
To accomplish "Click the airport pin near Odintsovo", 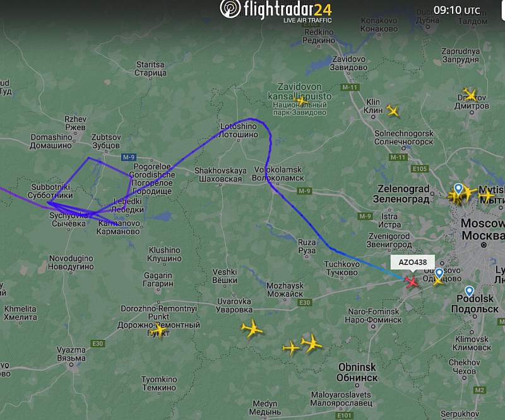I will (x=439, y=273).
